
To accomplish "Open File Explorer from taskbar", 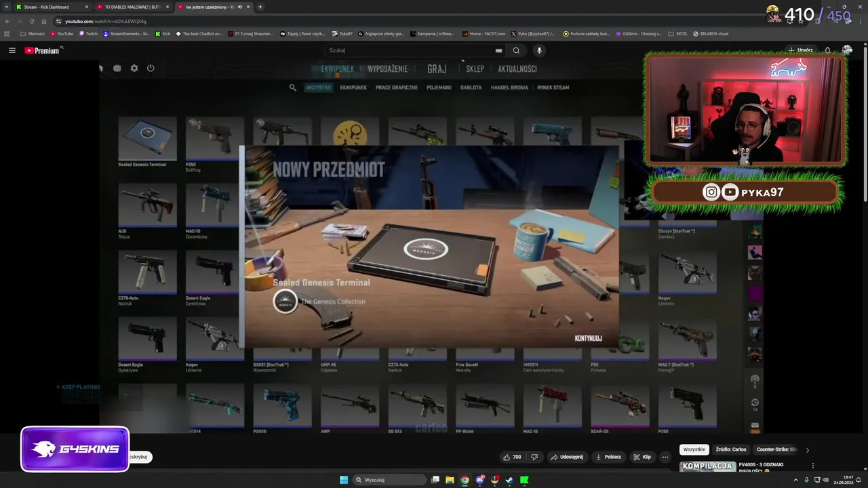I will click(x=450, y=480).
